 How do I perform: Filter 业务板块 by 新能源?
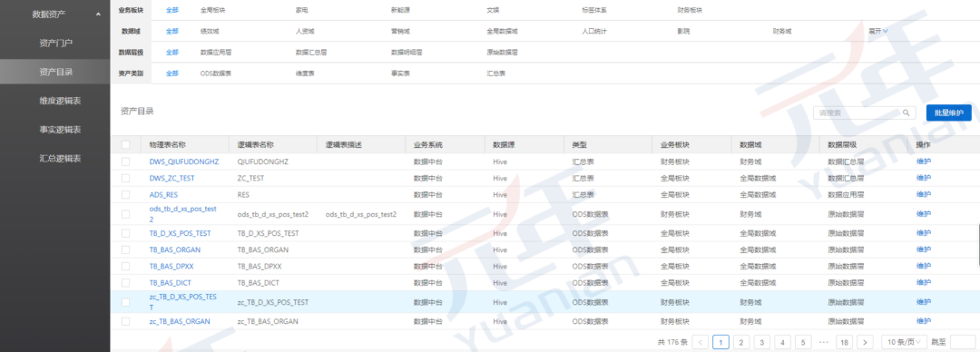[400, 11]
